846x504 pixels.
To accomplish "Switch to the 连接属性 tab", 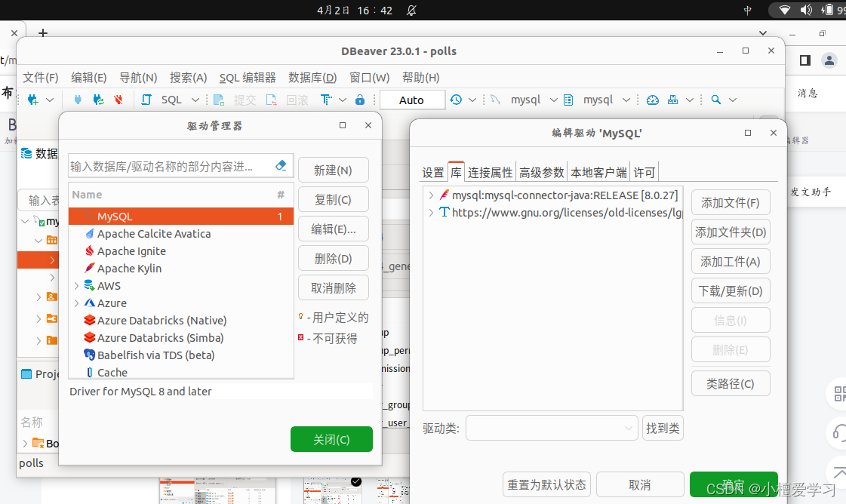I will tap(490, 173).
